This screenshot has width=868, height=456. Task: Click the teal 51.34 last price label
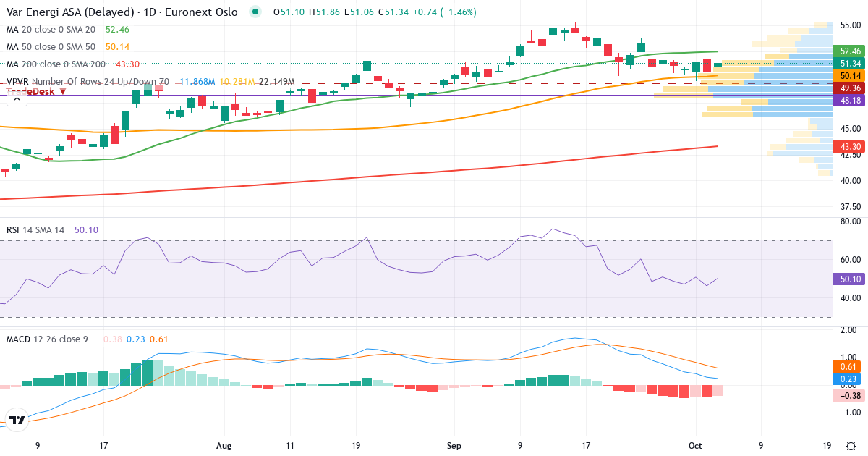coord(850,64)
